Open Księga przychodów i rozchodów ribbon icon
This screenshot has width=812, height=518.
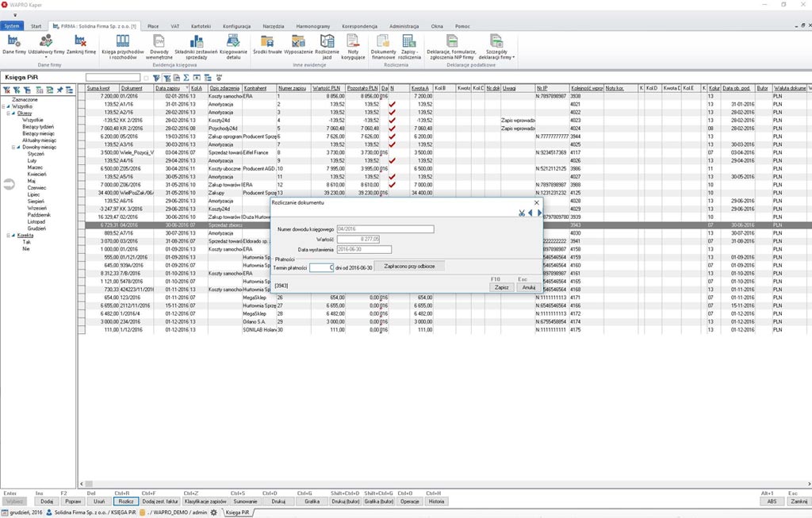point(123,46)
